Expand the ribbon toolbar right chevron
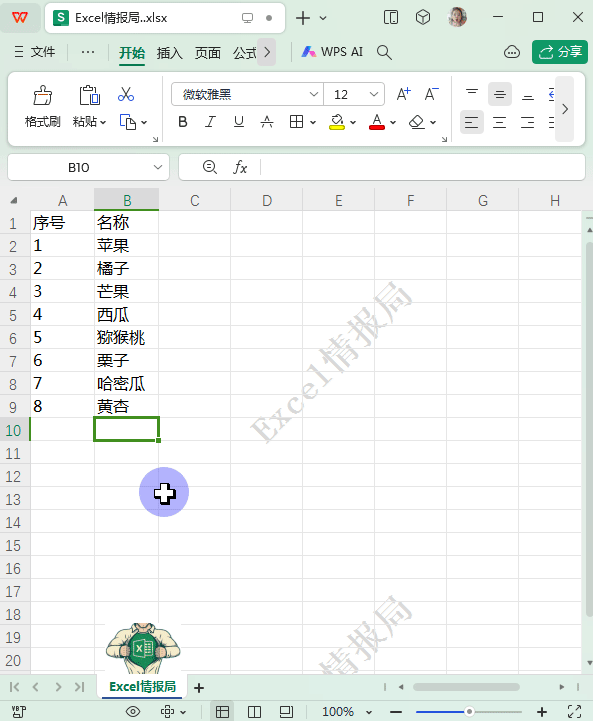This screenshot has width=593, height=721. (565, 109)
